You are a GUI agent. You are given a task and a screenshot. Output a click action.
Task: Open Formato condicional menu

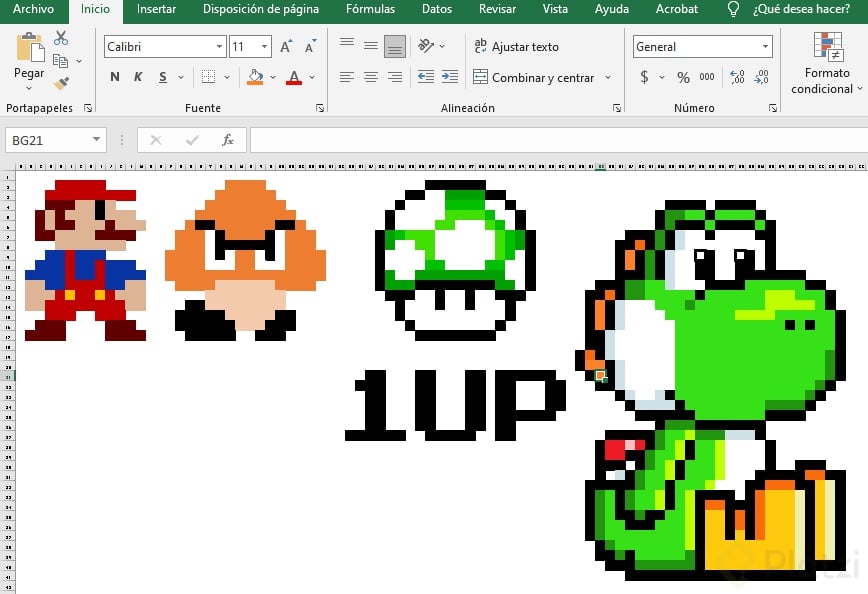pos(827,63)
